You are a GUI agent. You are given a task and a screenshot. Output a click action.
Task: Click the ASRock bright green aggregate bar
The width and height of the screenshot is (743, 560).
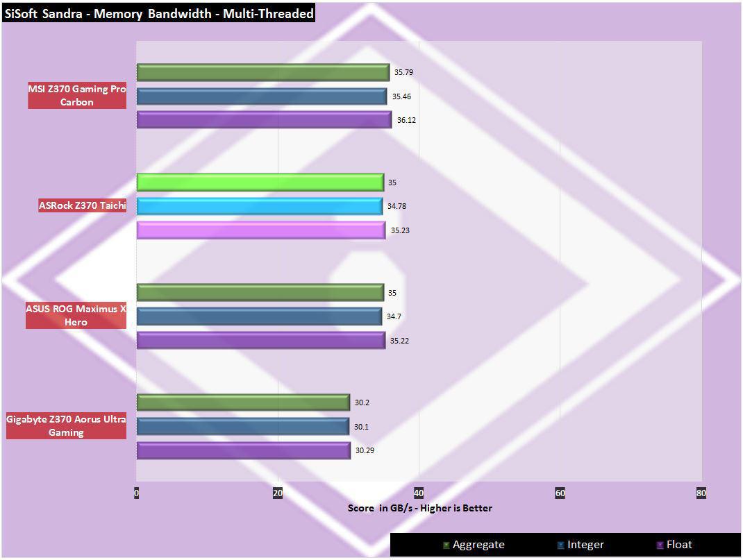coord(260,183)
